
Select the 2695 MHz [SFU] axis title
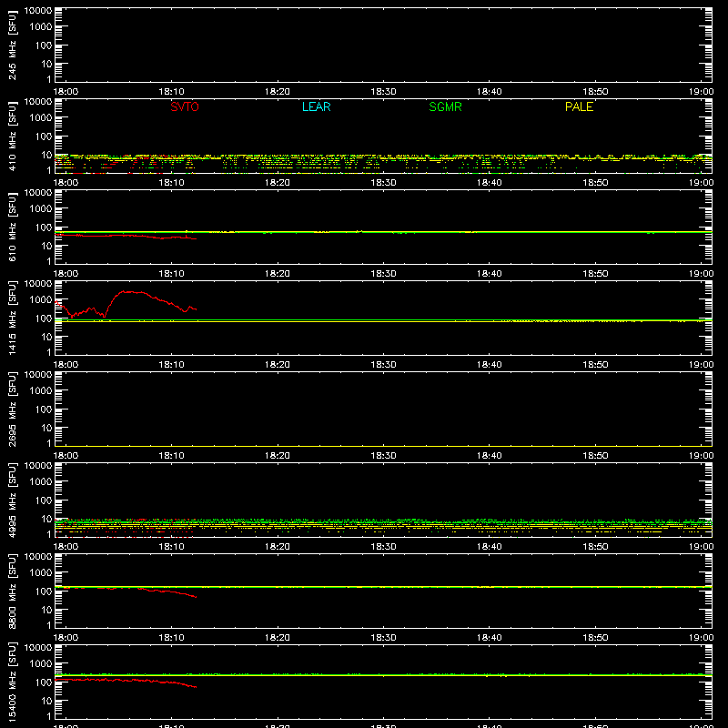click(12, 409)
